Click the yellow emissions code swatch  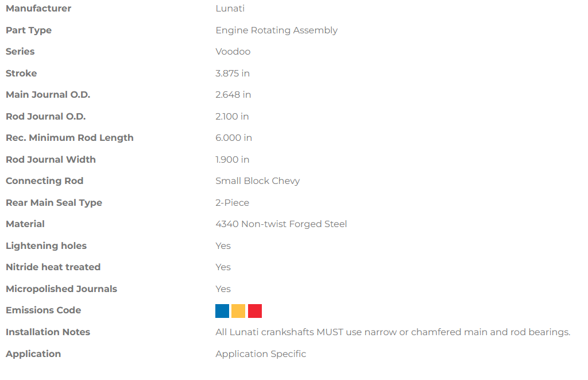238,311
